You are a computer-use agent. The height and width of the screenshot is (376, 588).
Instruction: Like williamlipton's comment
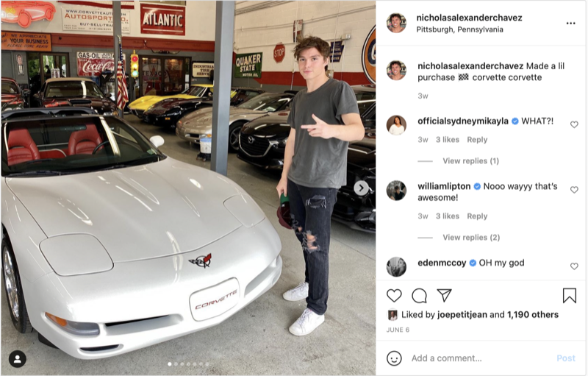click(x=574, y=190)
